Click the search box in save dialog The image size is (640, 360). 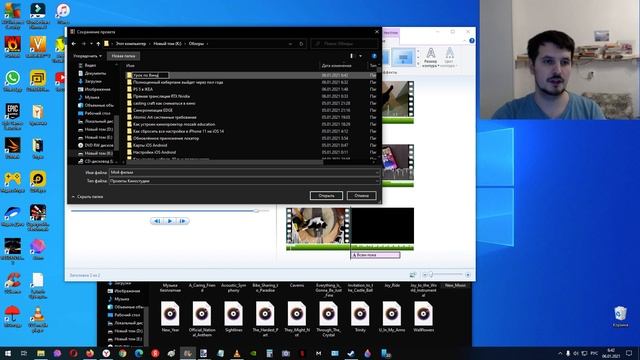[344, 44]
